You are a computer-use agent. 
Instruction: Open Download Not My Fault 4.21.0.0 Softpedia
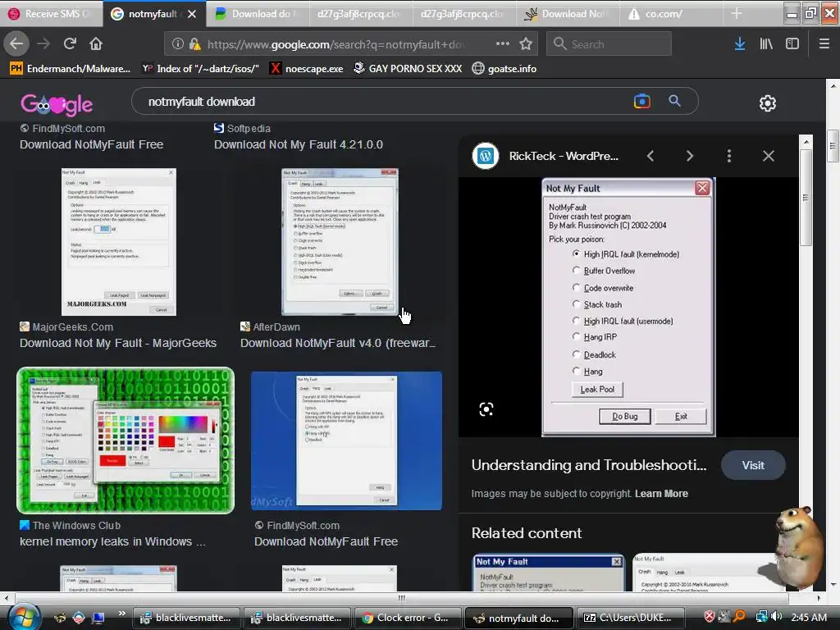tap(299, 144)
